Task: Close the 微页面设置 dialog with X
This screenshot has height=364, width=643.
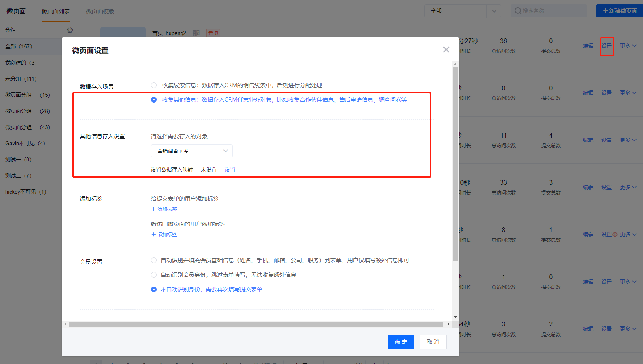Action: tap(446, 50)
